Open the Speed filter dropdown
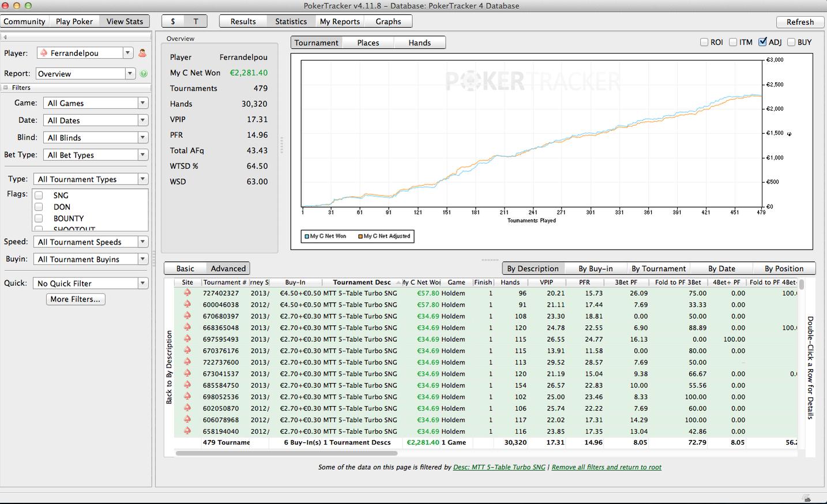This screenshot has width=827, height=504. point(91,242)
